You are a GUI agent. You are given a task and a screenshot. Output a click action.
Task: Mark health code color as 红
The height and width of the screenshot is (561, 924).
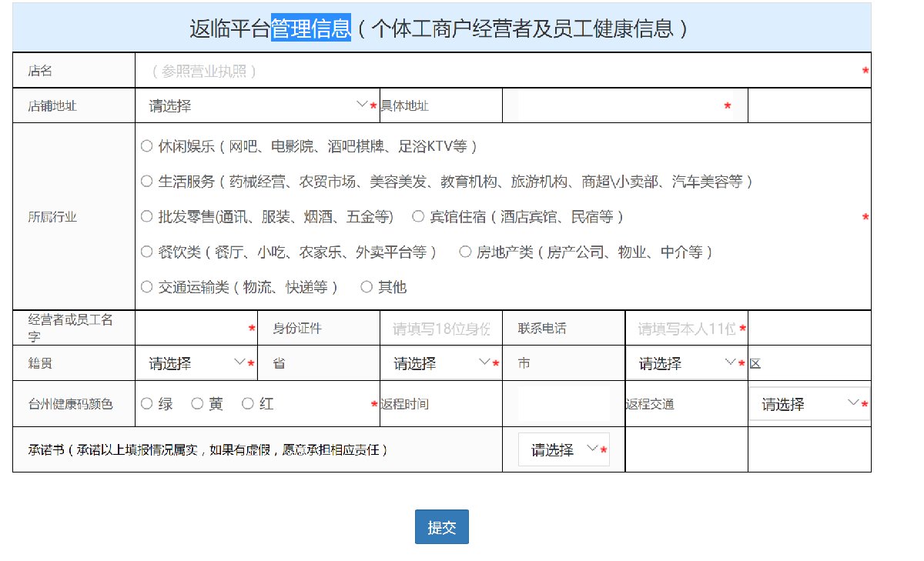[x=248, y=403]
